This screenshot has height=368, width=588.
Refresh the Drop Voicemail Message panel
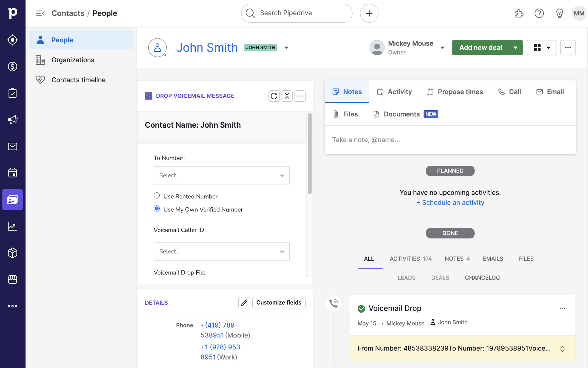(x=274, y=96)
